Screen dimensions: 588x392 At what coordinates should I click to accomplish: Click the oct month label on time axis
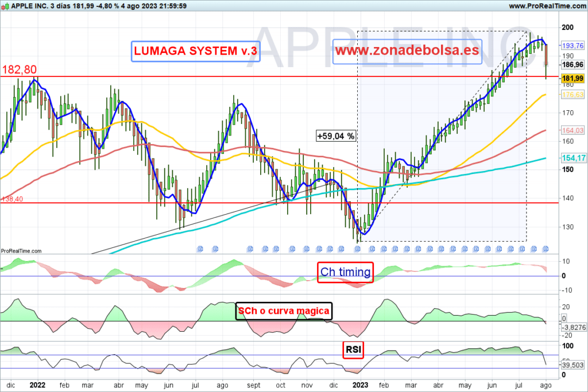(x=280, y=385)
